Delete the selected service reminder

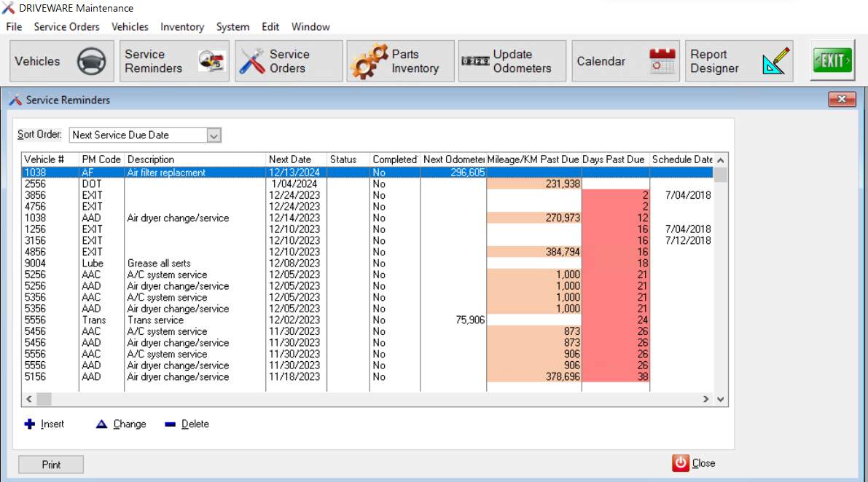[187, 424]
